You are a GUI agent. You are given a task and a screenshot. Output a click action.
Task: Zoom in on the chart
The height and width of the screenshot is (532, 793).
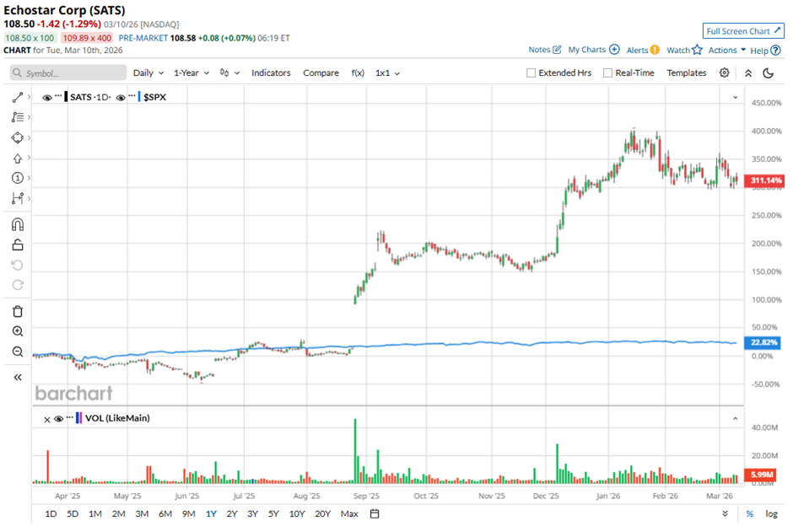coord(18,331)
